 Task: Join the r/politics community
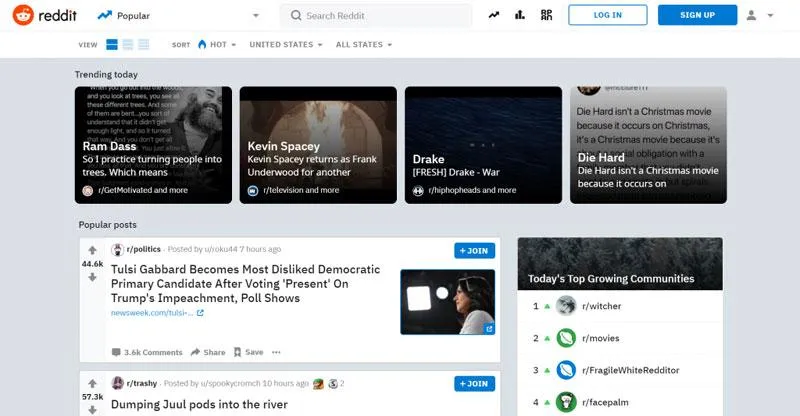(474, 251)
